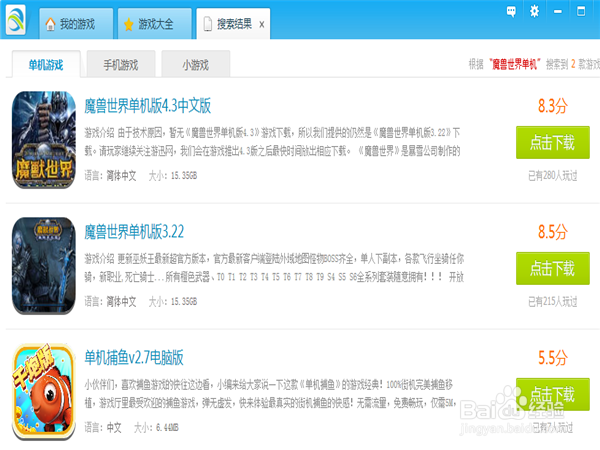The image size is (600, 450).
Task: Click the 魔兽世界 3.22 game cover thumbnail
Action: [44, 266]
